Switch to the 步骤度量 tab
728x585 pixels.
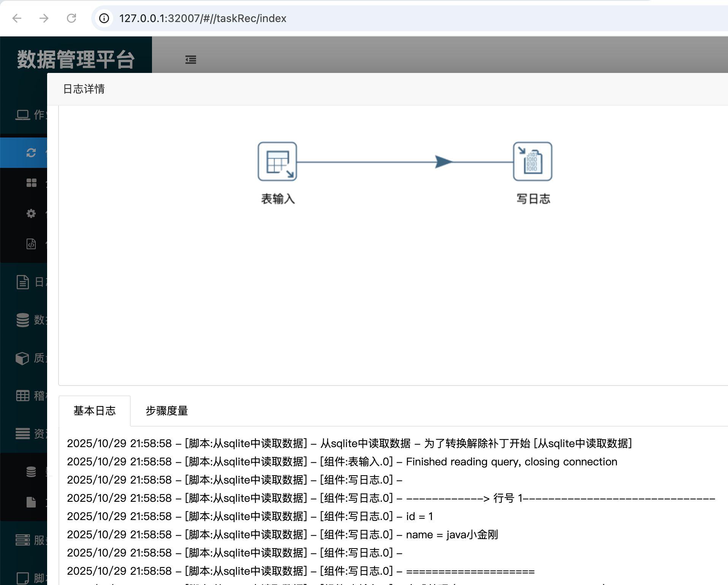pyautogui.click(x=166, y=411)
